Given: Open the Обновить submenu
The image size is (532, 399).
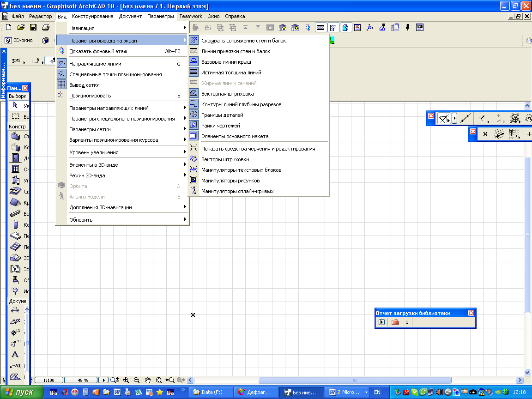Looking at the screenshot, I should (x=122, y=220).
